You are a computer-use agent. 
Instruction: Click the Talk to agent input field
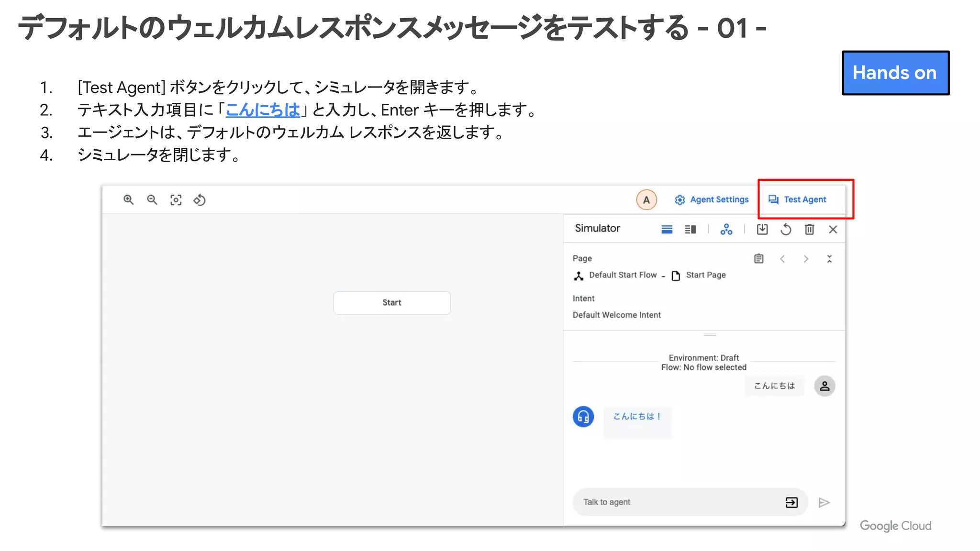pyautogui.click(x=690, y=502)
